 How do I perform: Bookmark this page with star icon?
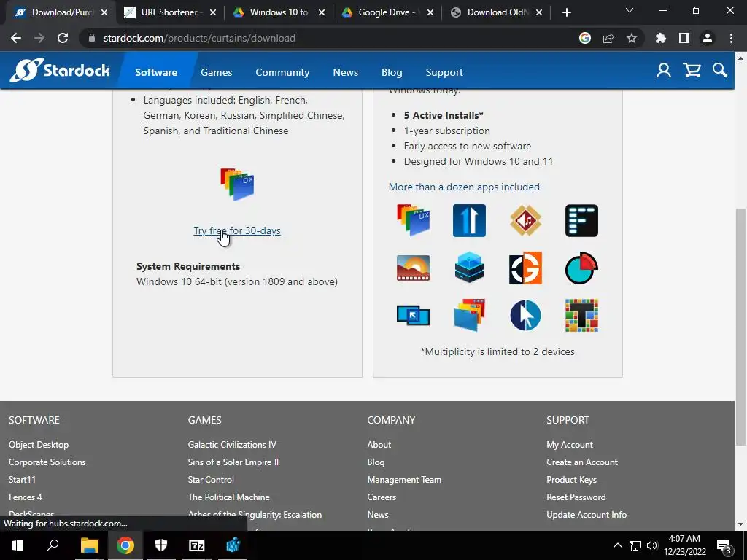tap(632, 38)
